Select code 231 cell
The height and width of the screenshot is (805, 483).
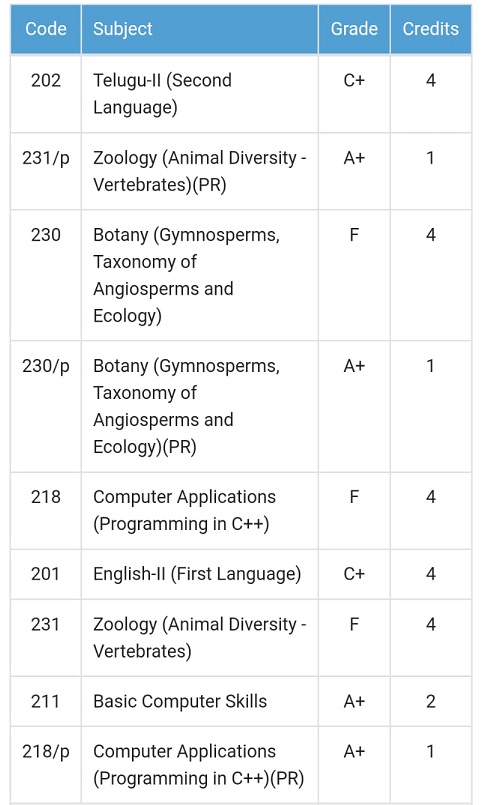pos(46,638)
